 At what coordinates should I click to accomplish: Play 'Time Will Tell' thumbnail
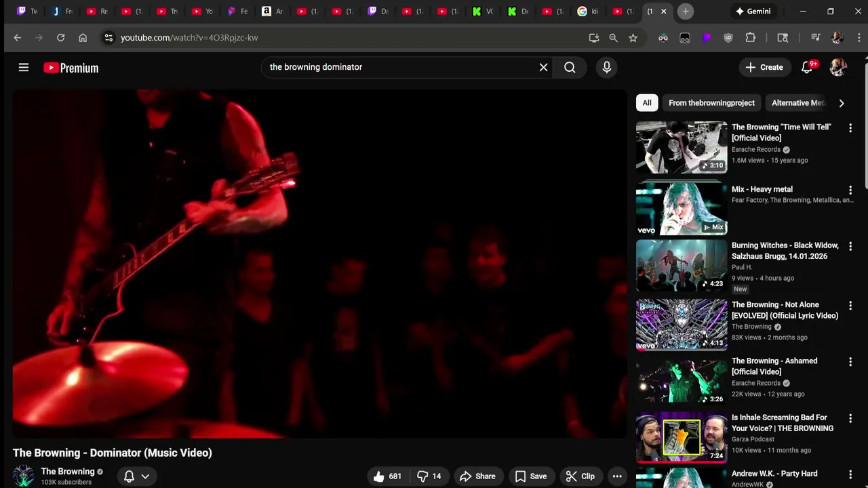coord(682,147)
